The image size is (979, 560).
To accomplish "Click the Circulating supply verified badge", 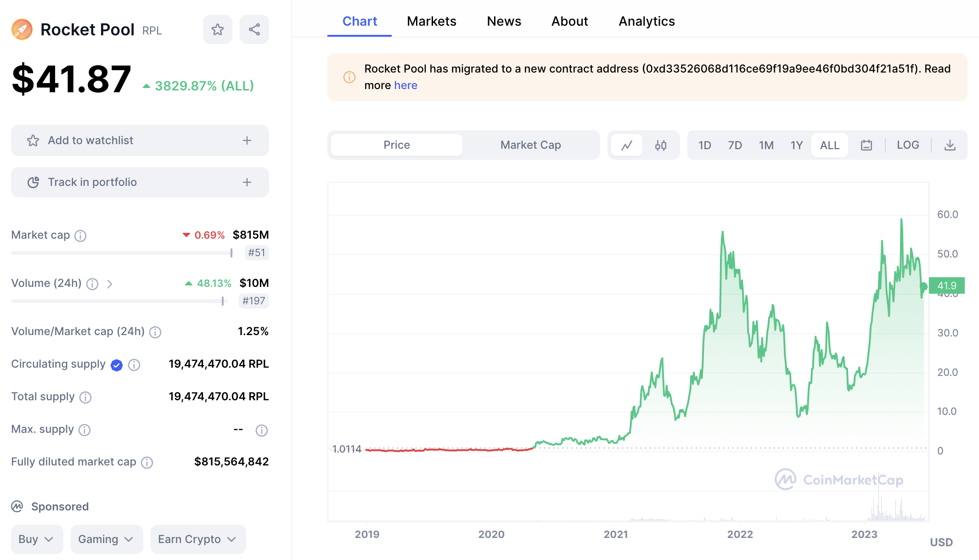I will (x=117, y=365).
